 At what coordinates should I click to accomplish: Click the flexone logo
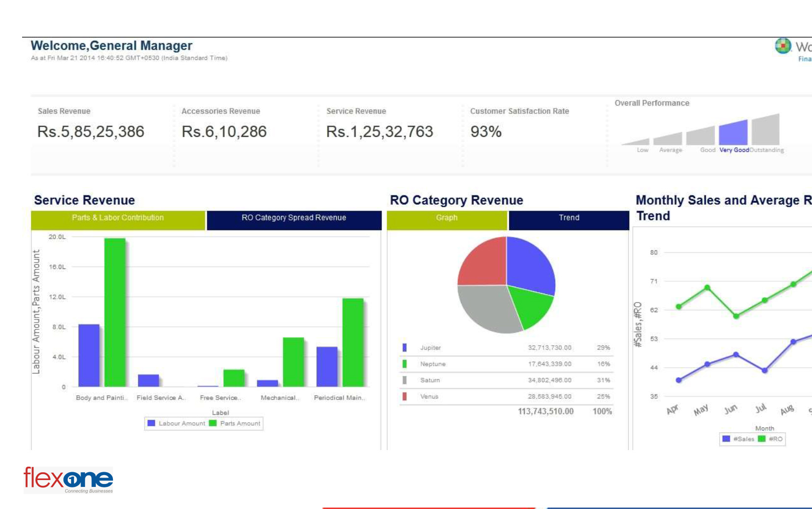pyautogui.click(x=68, y=480)
